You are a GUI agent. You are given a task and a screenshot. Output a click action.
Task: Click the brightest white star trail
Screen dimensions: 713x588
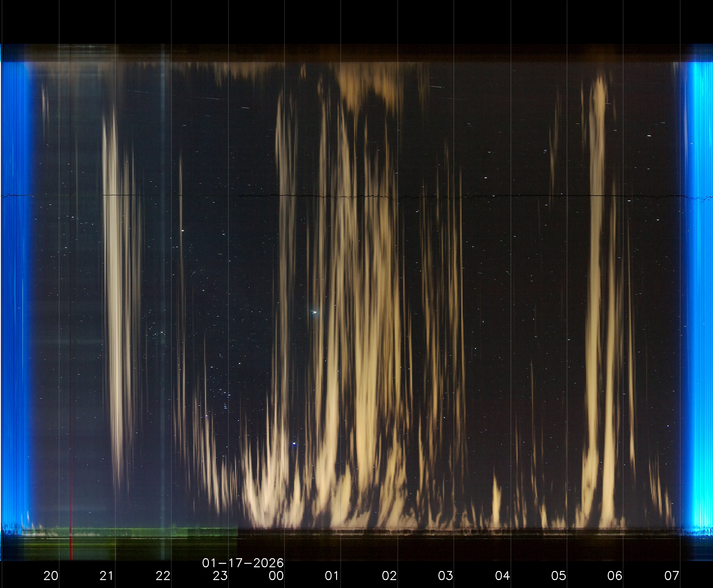click(314, 312)
